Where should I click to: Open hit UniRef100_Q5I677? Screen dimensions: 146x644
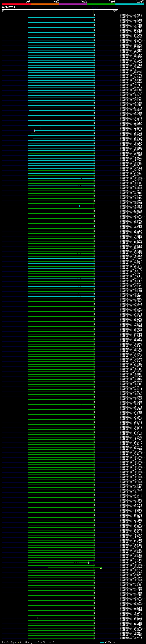(x=131, y=442)
